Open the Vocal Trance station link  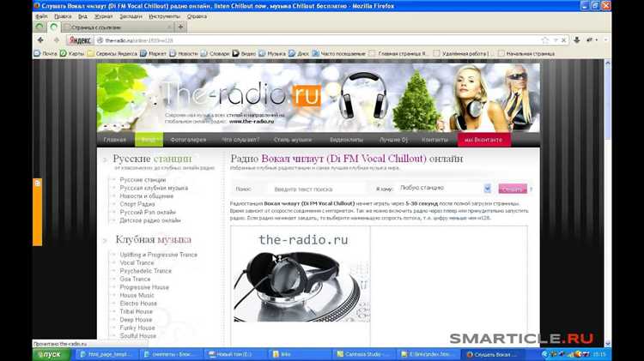pyautogui.click(x=137, y=262)
